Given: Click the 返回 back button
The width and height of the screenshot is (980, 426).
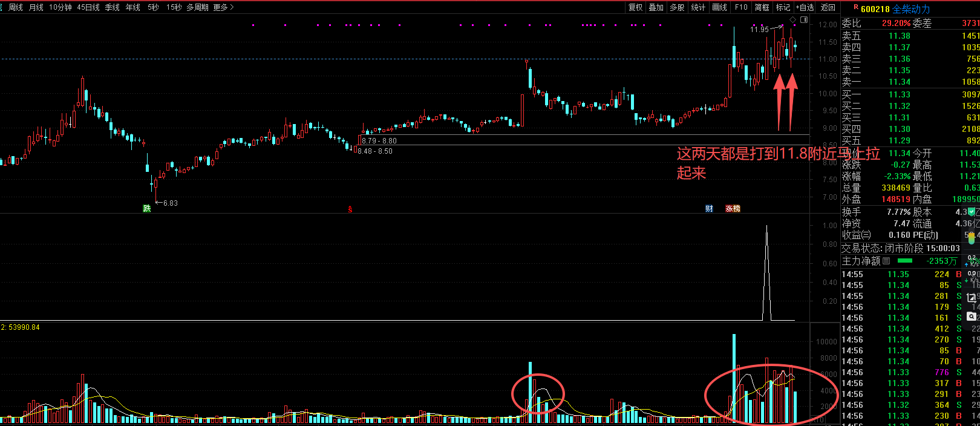Looking at the screenshot, I should 828,7.
